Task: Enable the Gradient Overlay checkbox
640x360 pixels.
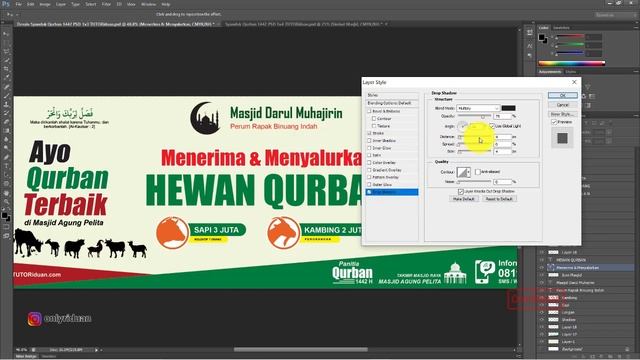Action: point(369,170)
